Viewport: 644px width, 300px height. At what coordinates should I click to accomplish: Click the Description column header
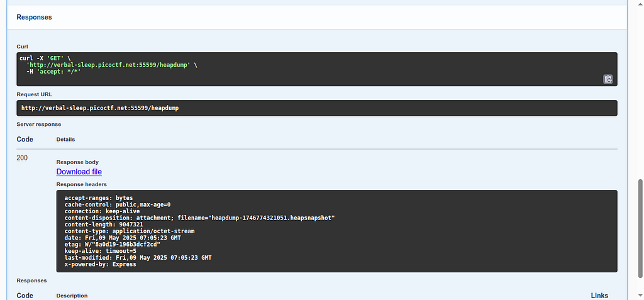tap(72, 296)
